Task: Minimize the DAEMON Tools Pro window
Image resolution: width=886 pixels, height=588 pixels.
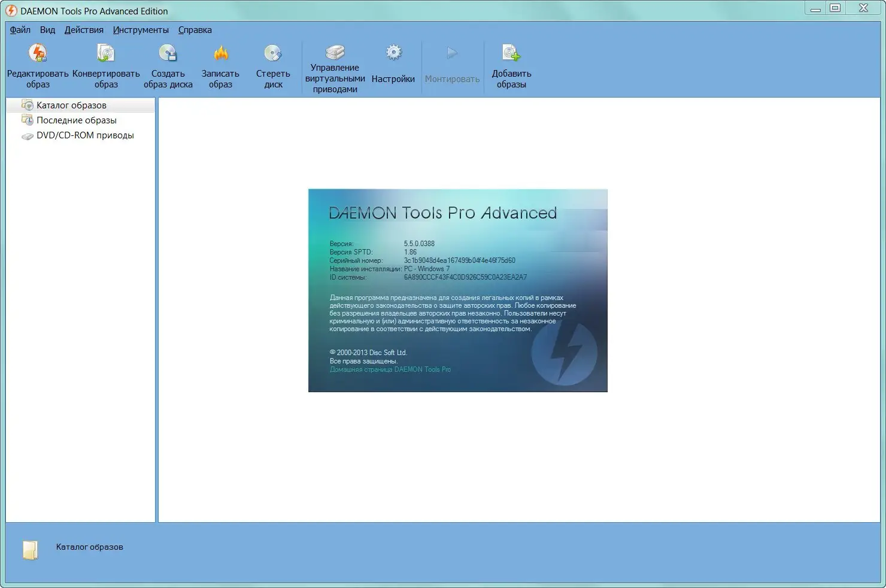Action: click(x=815, y=8)
